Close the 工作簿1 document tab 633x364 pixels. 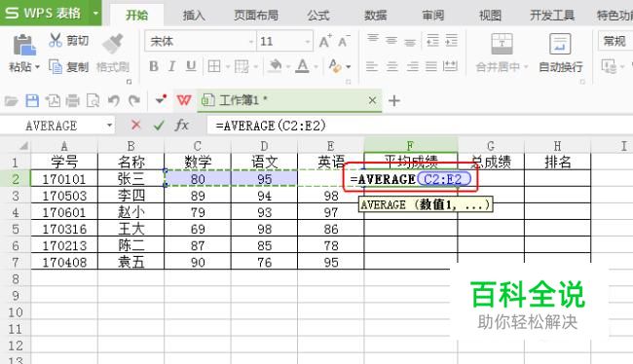[372, 100]
